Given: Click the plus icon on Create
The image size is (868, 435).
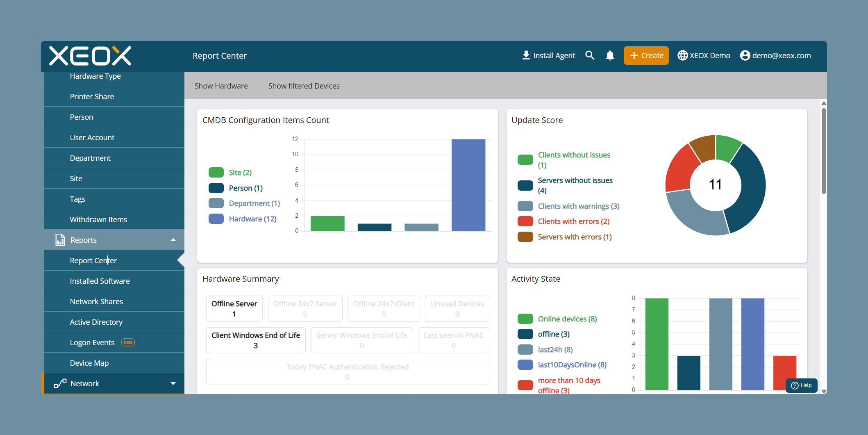Looking at the screenshot, I should 634,55.
